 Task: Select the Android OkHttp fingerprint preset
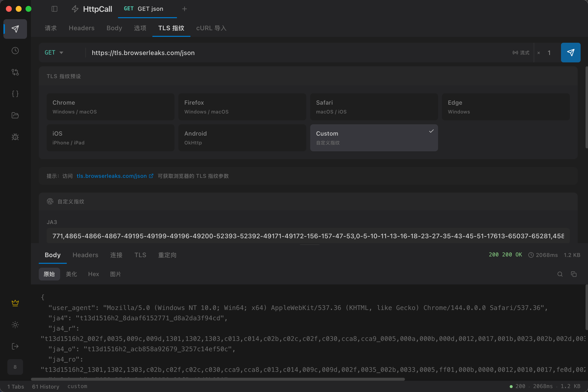242,138
